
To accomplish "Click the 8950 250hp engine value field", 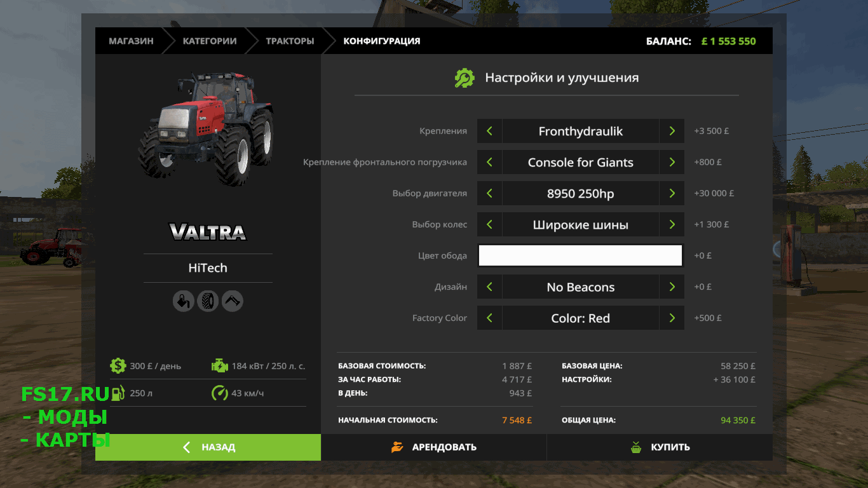I will coord(581,194).
